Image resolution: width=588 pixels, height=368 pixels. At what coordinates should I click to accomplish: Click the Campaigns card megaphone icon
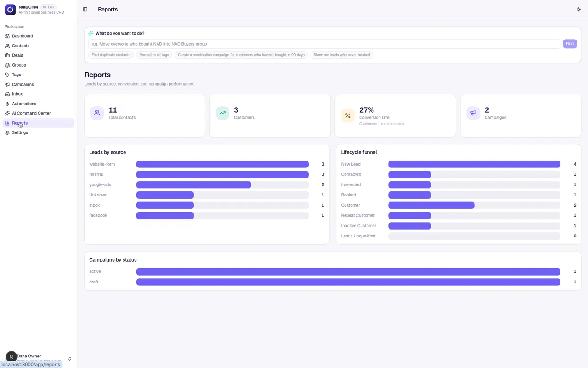pos(473,113)
